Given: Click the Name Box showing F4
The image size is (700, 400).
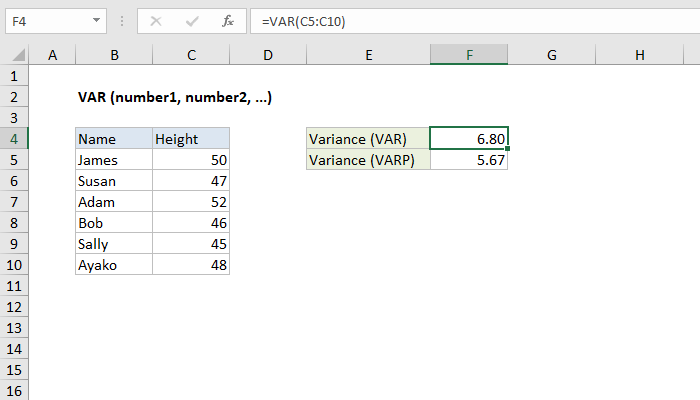Looking at the screenshot, I should pos(56,21).
